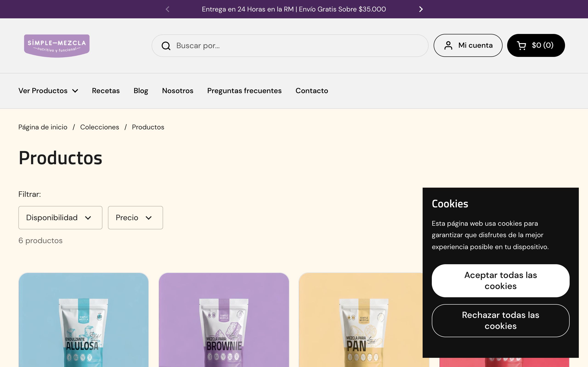Go to Contacto page
The width and height of the screenshot is (588, 367).
click(x=311, y=91)
